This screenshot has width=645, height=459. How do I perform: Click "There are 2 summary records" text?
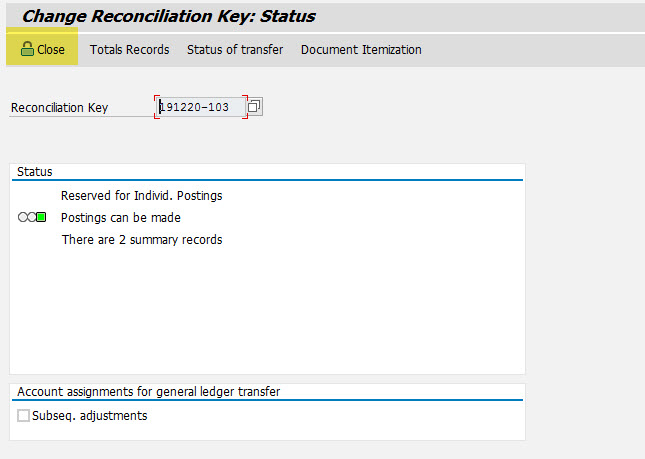(x=142, y=240)
